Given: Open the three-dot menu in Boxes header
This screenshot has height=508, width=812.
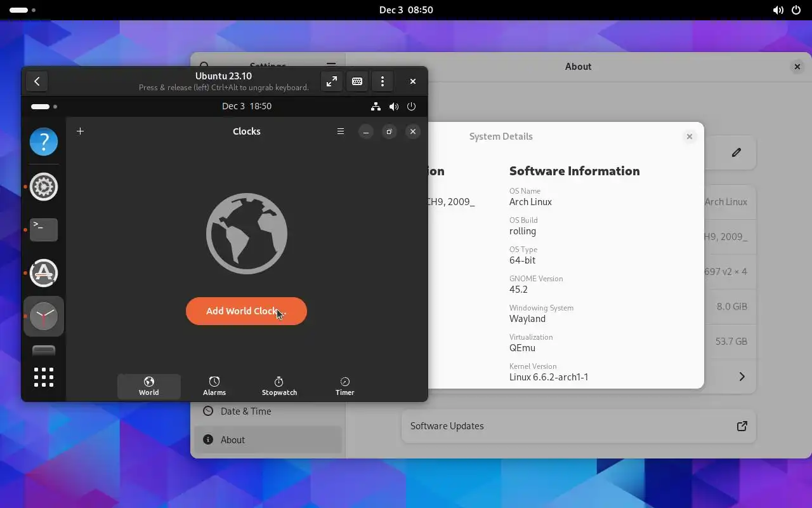Looking at the screenshot, I should (383, 81).
